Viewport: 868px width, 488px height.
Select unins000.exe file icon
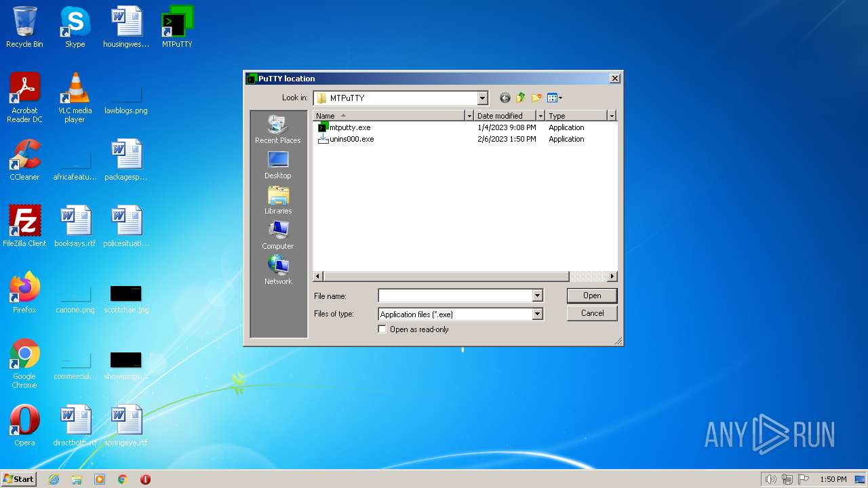(323, 139)
